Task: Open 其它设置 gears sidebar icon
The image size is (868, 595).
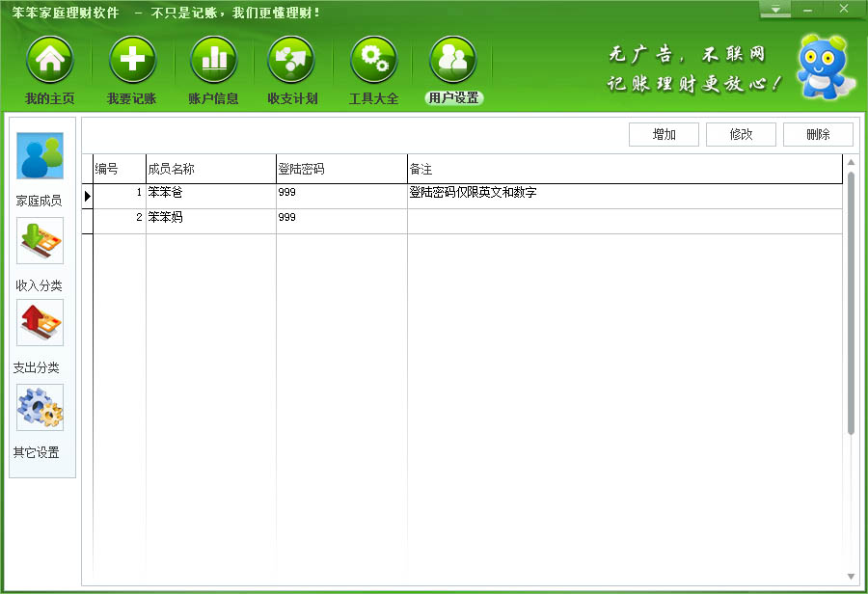Action: (x=40, y=407)
